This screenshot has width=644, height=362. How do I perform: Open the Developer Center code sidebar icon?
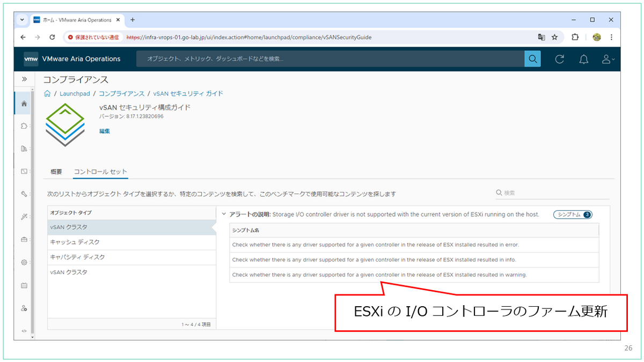[x=24, y=331]
